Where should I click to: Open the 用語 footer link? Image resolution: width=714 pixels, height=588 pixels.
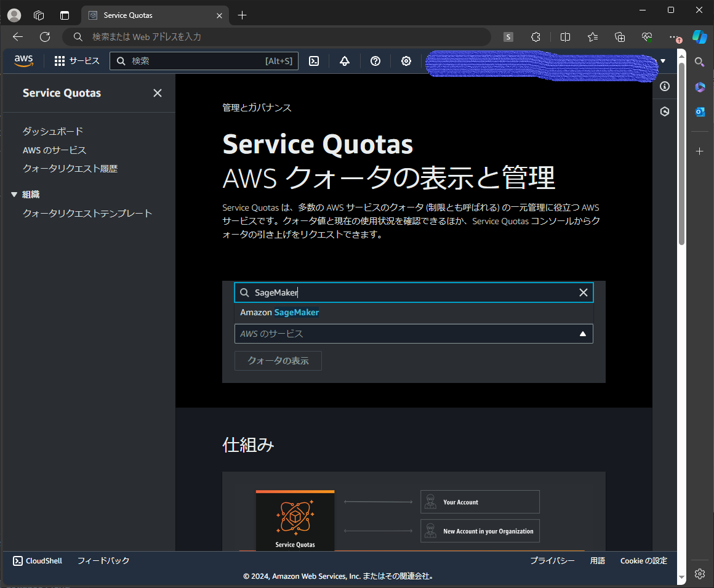(598, 561)
